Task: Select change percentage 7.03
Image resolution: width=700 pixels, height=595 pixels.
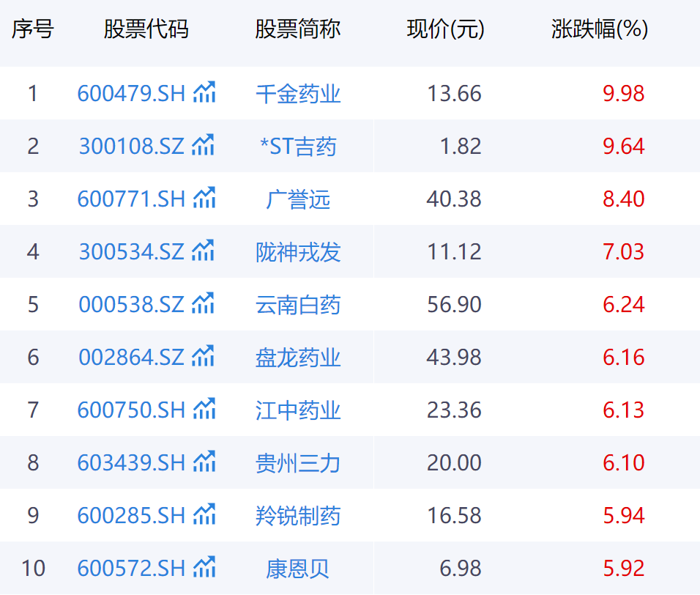Action: tap(624, 252)
